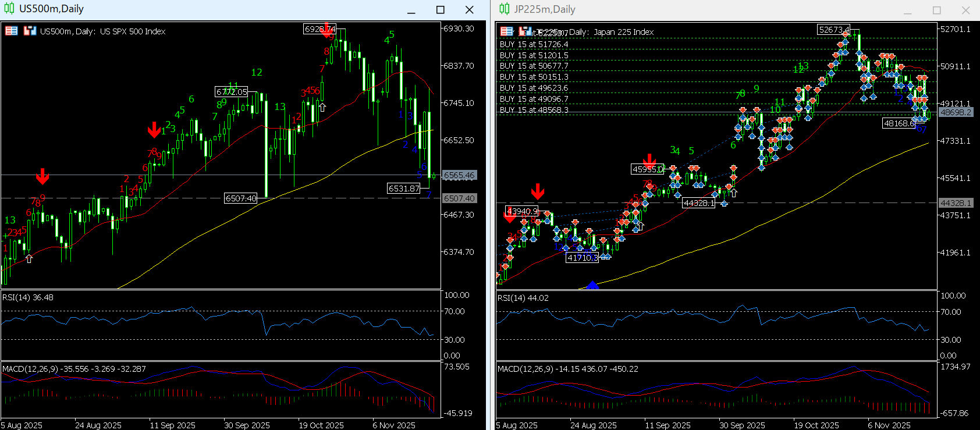The image size is (980, 430).
Task: Select the BUY 15 at 51726.4 order line
Action: pos(534,44)
